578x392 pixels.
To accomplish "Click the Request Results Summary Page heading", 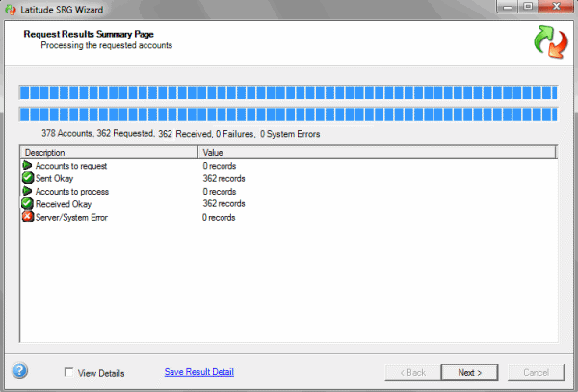I will point(89,34).
